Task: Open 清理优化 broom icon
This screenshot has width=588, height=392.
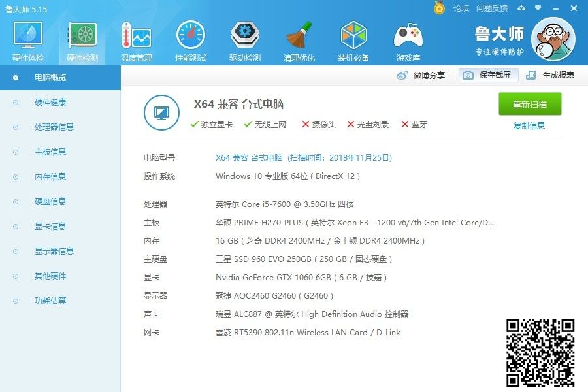Action: coord(299,37)
